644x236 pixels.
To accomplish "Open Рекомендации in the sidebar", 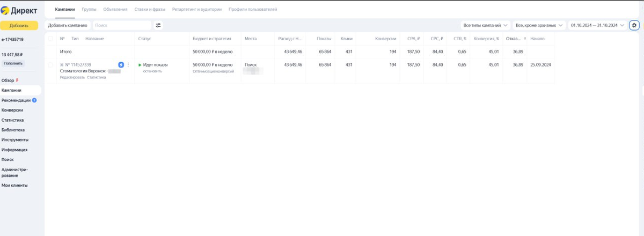I will (x=16, y=100).
